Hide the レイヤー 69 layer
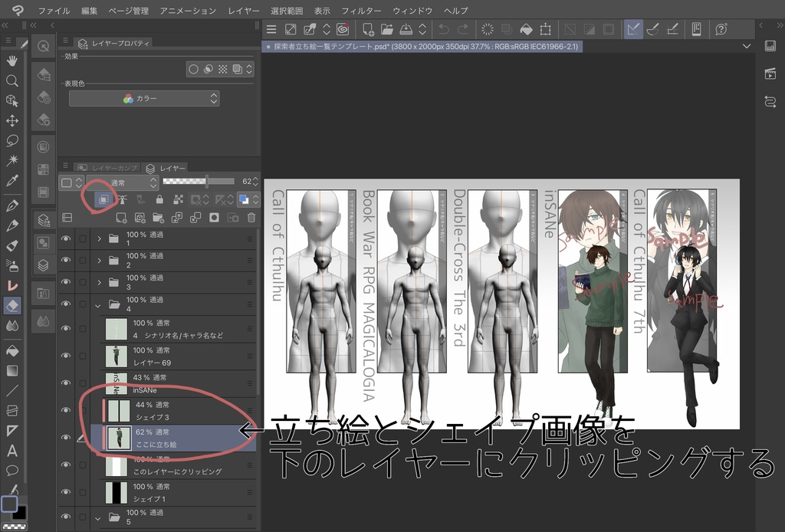 (x=65, y=356)
